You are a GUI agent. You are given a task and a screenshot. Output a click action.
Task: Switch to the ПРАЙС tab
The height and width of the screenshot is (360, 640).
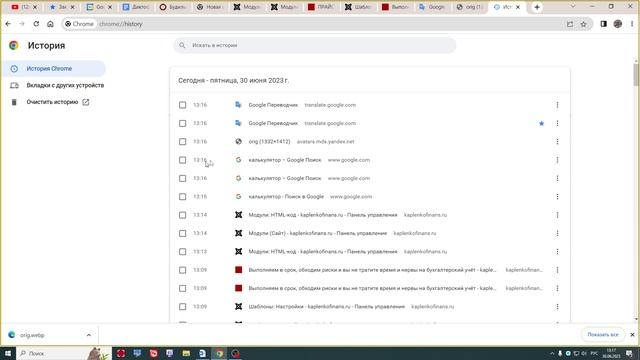321,7
